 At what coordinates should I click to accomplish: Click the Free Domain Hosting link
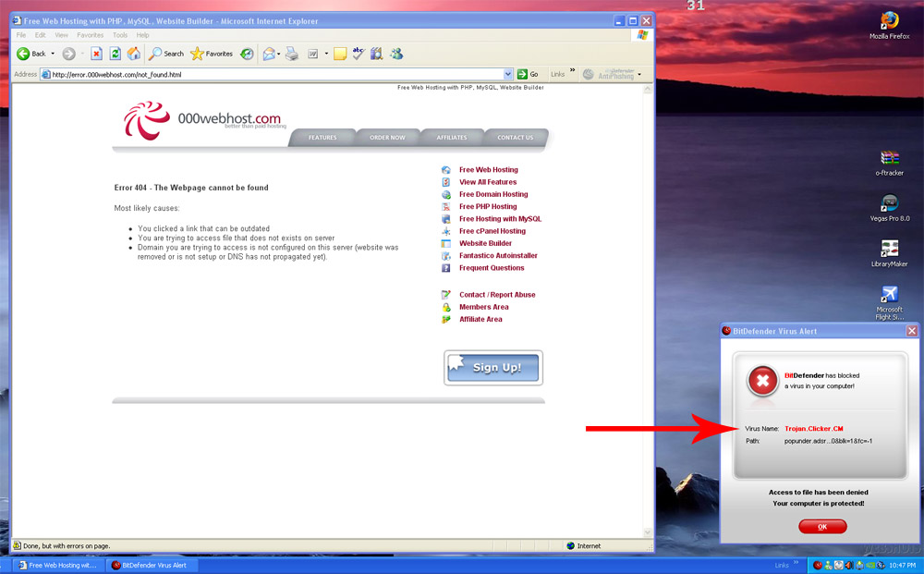(x=493, y=194)
